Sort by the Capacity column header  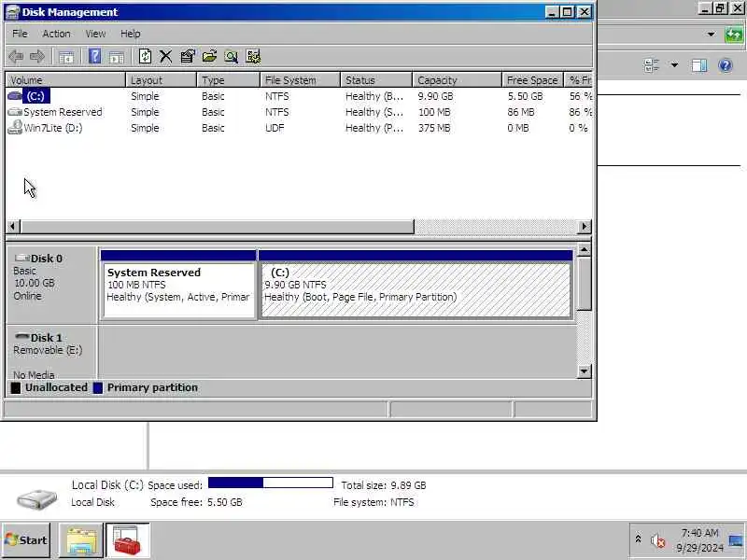pos(458,80)
